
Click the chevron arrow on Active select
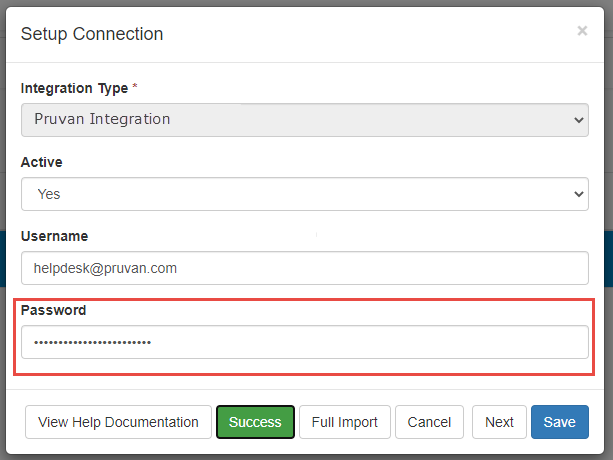(x=579, y=194)
